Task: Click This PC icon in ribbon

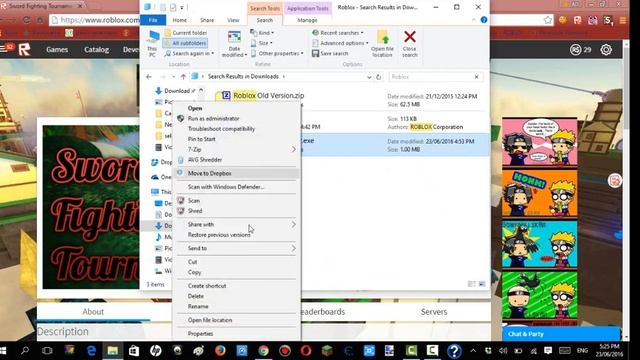Action: (x=152, y=43)
